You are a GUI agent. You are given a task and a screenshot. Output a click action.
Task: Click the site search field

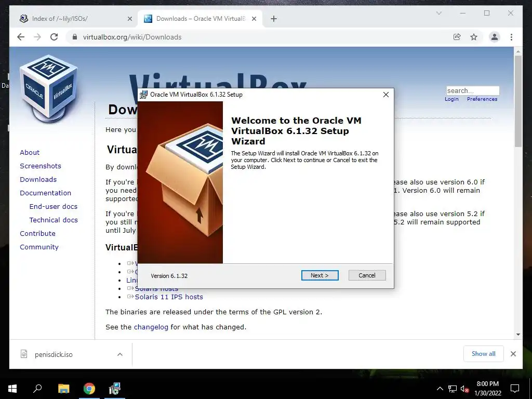click(x=473, y=90)
